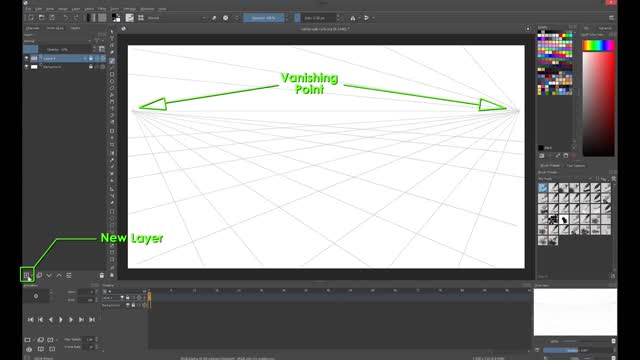Move layer down with the chevron-down icon
This screenshot has width=640, height=360.
49,276
